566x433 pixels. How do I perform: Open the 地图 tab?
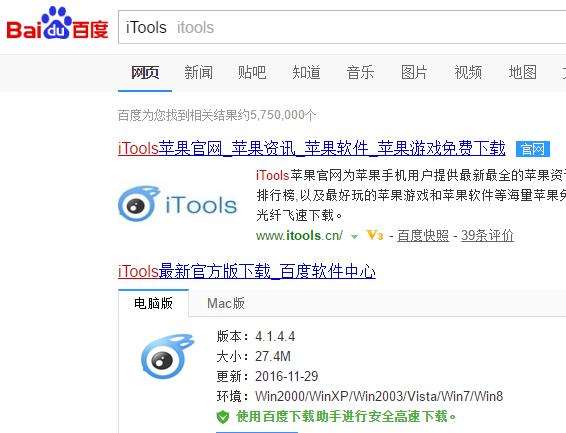522,73
